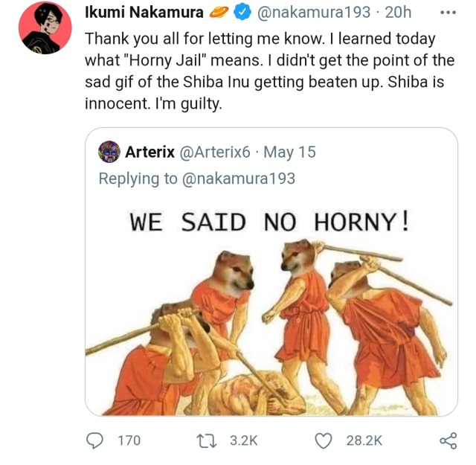Click the Arterix display name

149,152
